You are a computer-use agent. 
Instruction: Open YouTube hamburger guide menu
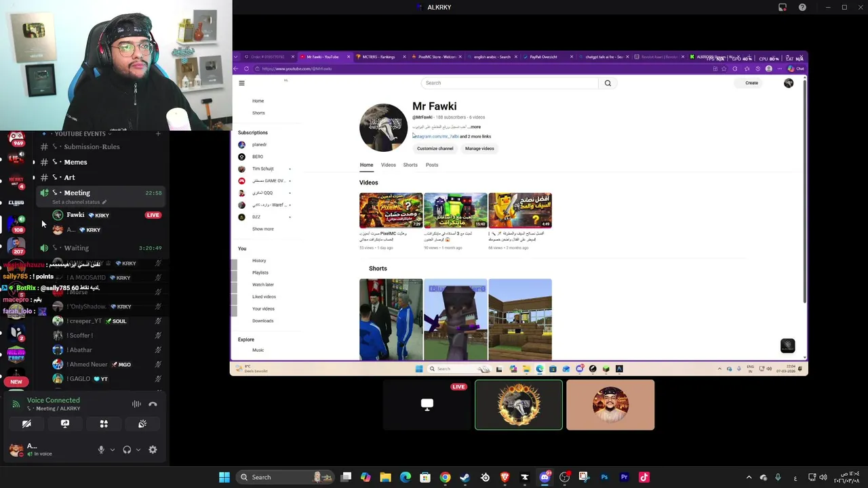coord(241,83)
